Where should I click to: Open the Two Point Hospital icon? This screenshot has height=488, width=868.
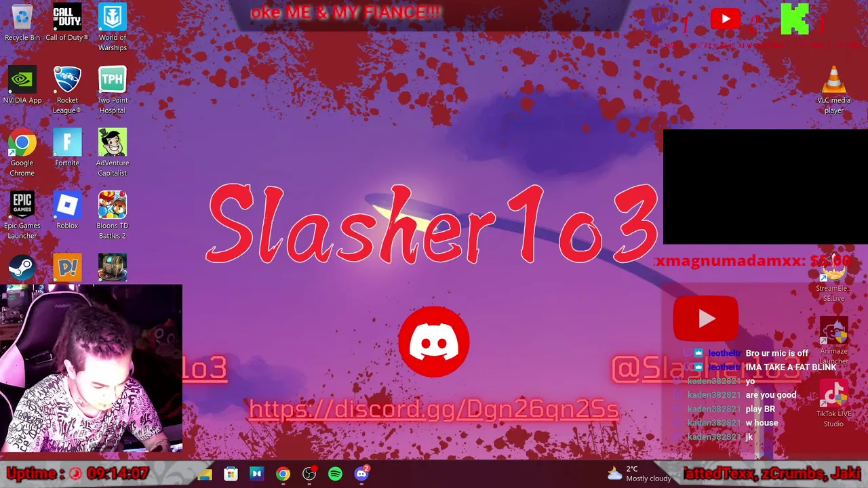(x=112, y=90)
